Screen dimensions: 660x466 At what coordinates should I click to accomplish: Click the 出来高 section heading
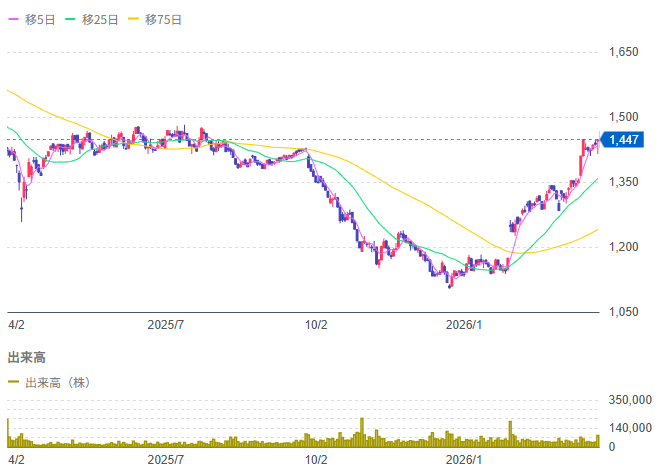[x=27, y=357]
